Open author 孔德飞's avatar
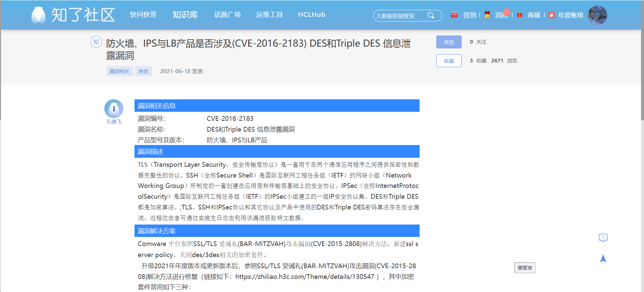Viewport: 644px width, 292px height. (114, 109)
